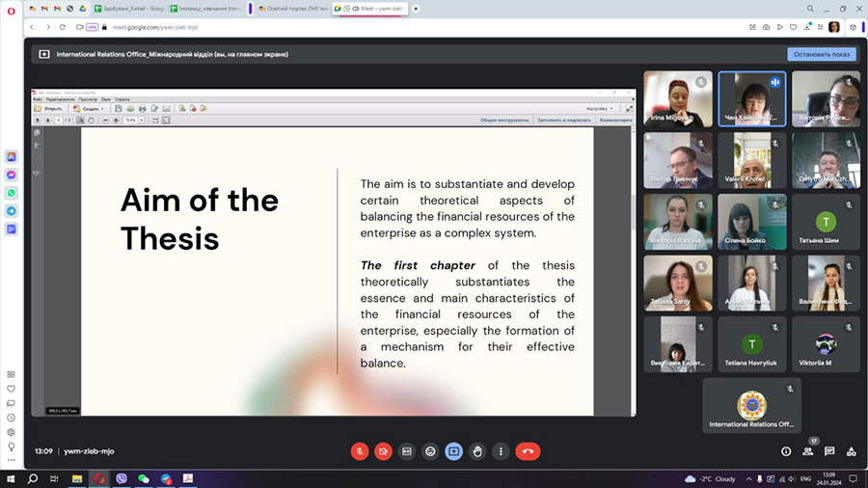Switch to the Освітній портал tab
This screenshot has width=868, height=488.
[x=293, y=9]
